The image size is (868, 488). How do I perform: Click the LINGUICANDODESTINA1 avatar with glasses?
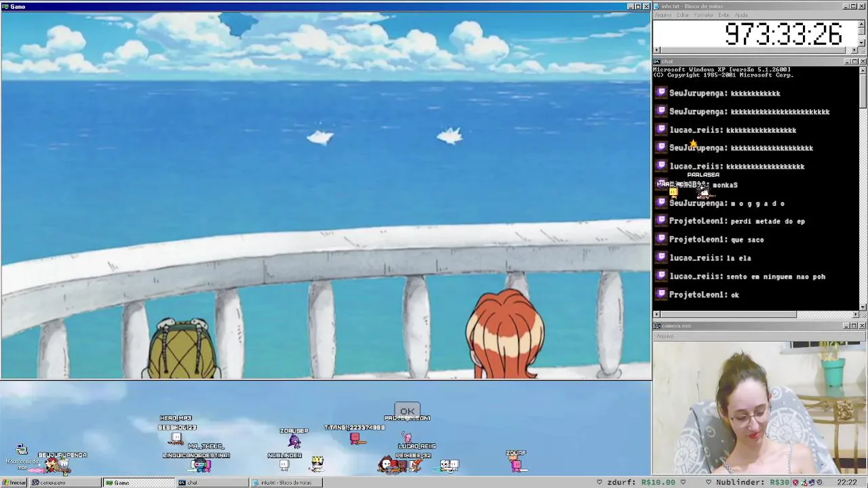(201, 465)
